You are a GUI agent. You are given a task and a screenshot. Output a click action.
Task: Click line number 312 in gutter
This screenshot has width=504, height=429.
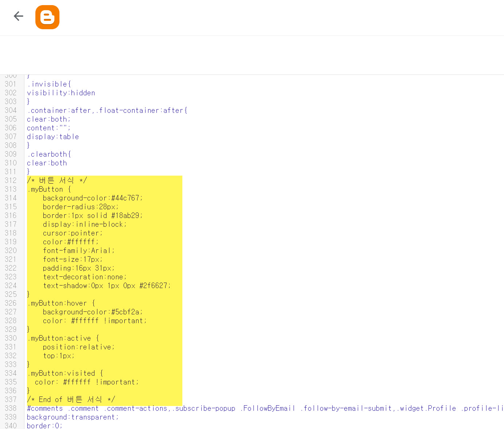tap(11, 180)
